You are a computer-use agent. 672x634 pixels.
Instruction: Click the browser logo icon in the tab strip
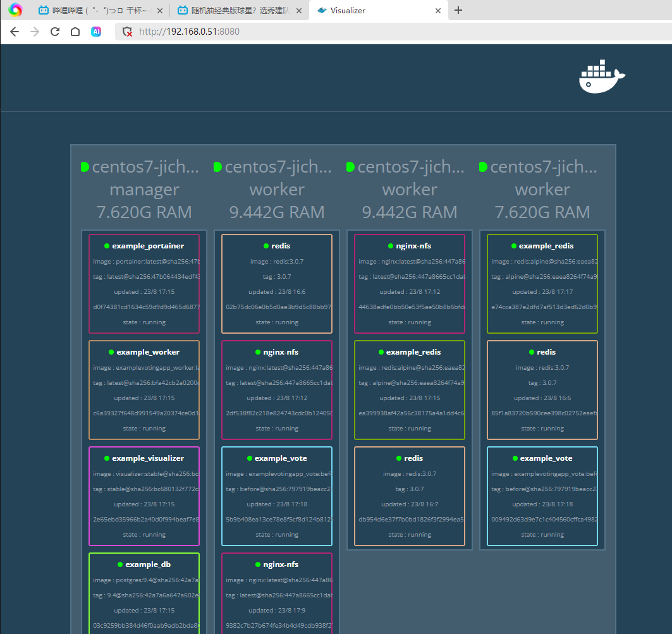[15, 10]
